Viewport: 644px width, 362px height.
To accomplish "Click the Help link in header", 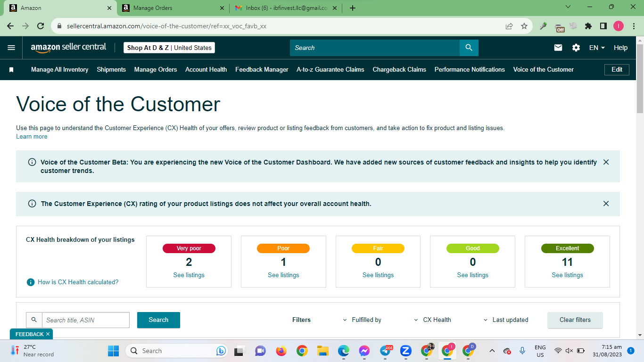I will click(621, 48).
